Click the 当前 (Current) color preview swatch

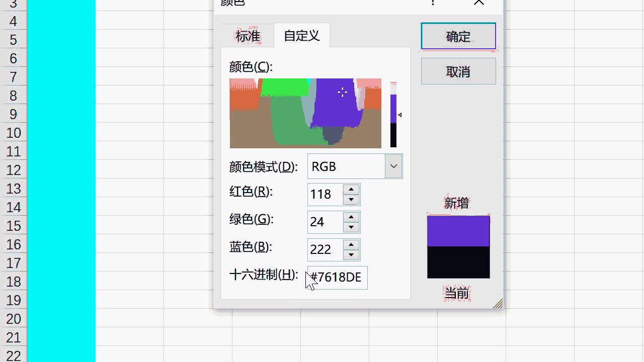(458, 261)
